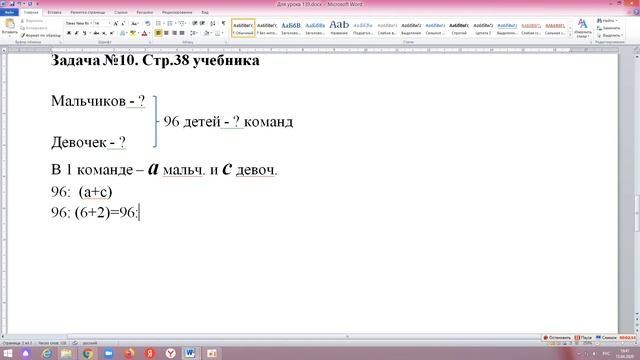This screenshot has height=360, width=640.
Task: Switch to the Вид (View) tab
Action: [x=205, y=12]
